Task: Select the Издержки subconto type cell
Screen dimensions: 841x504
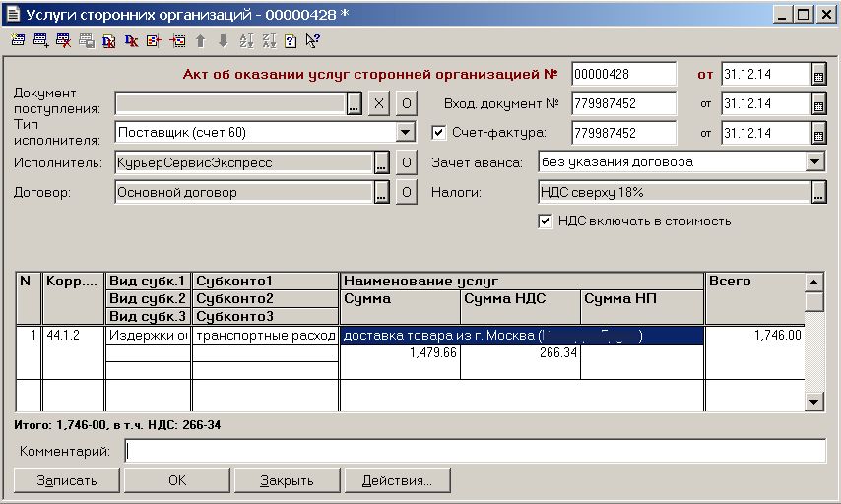Action: [x=148, y=335]
